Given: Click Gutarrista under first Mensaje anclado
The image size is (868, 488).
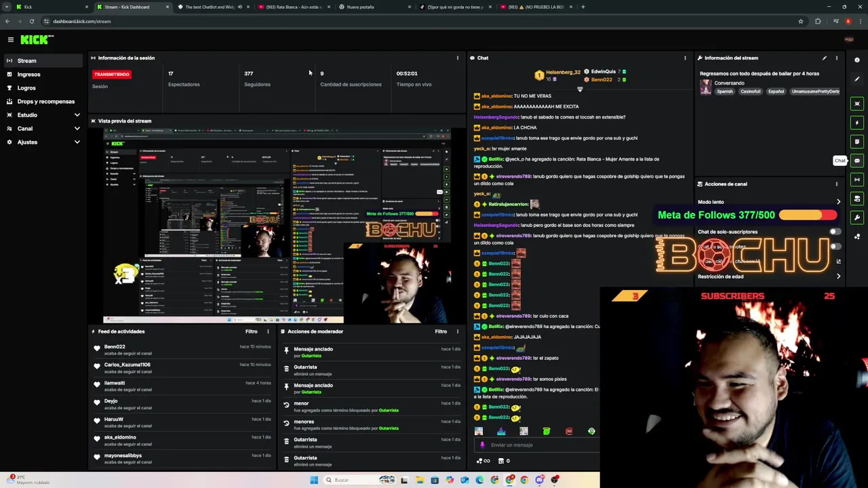Looking at the screenshot, I should (x=311, y=356).
